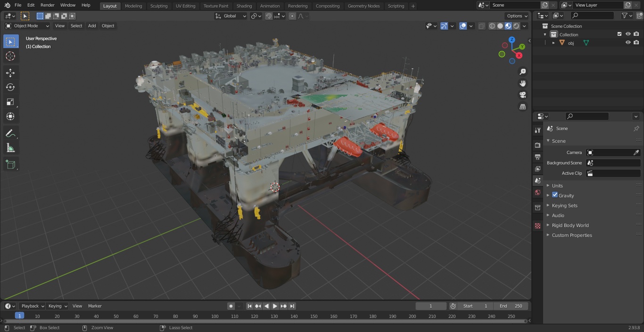This screenshot has width=644, height=332.
Task: Click the current frame number field
Action: coord(430,306)
